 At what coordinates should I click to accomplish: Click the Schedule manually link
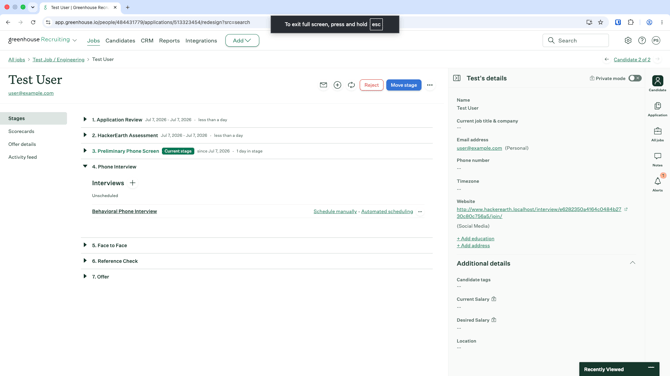click(335, 212)
